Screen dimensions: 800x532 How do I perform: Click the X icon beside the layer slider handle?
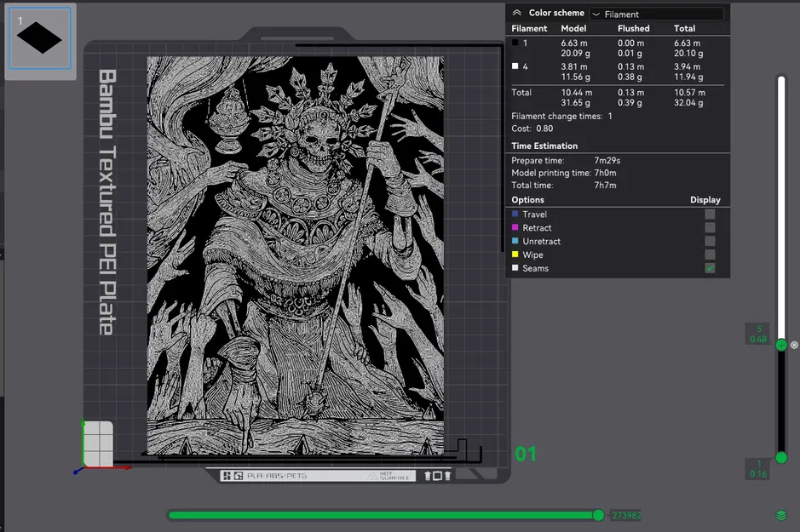point(793,345)
